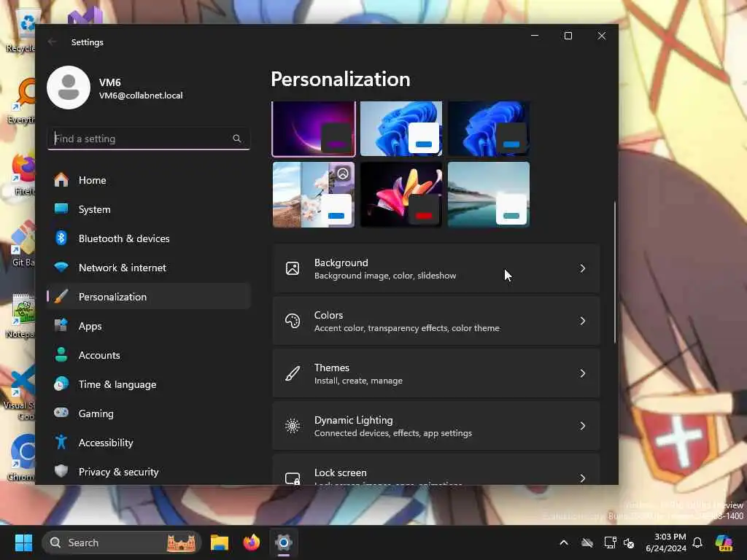The width and height of the screenshot is (747, 560).
Task: Open Time & language settings
Action: click(149, 384)
